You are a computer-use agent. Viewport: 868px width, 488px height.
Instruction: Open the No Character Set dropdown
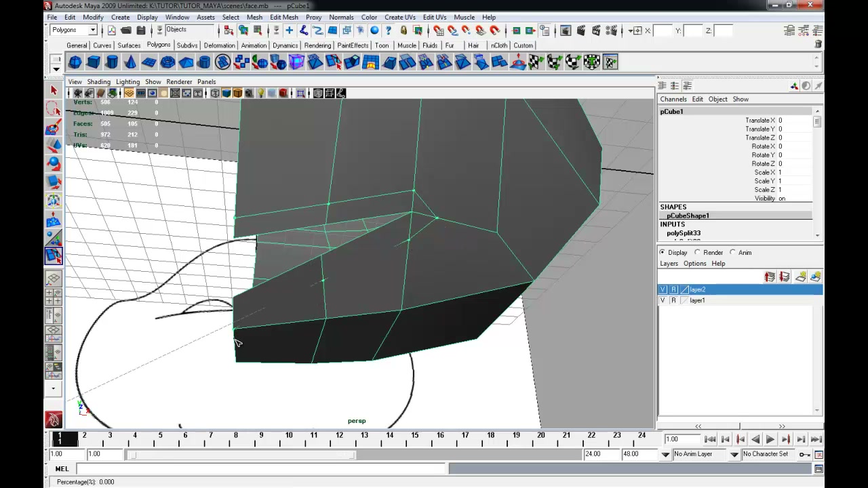(770, 454)
